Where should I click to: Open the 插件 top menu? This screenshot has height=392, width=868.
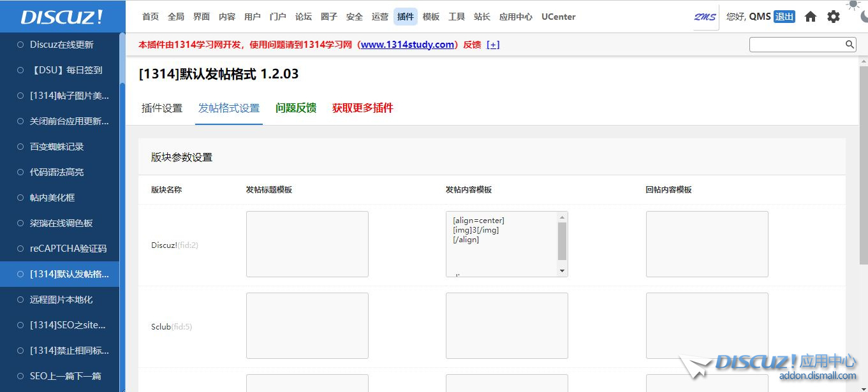coord(406,17)
